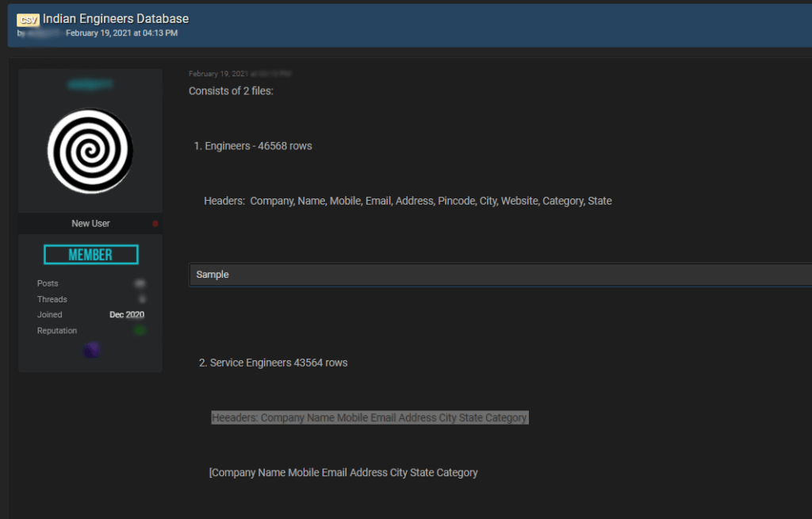
Task: Click the highlighted 'Heeaders: Company Name' line
Action: (370, 418)
